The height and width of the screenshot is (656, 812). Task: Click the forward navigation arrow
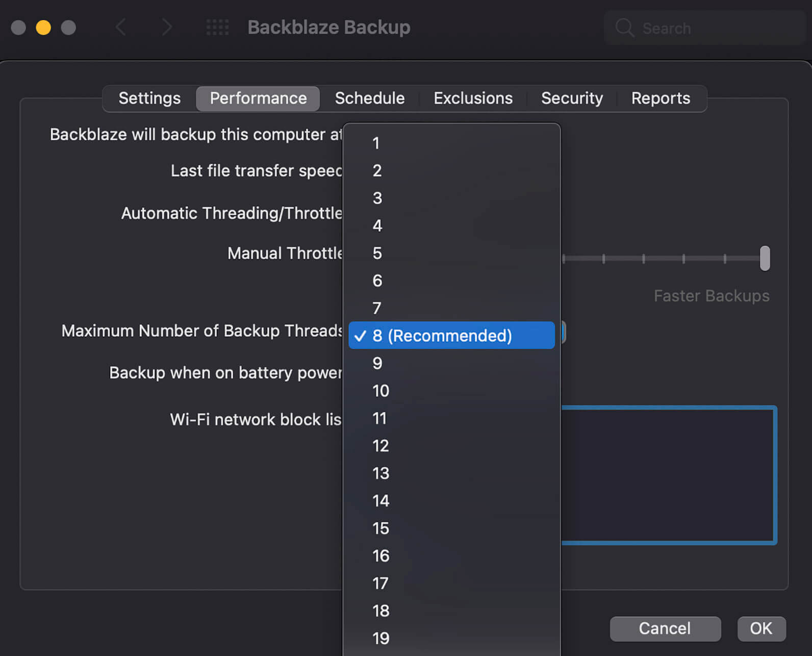tap(166, 27)
